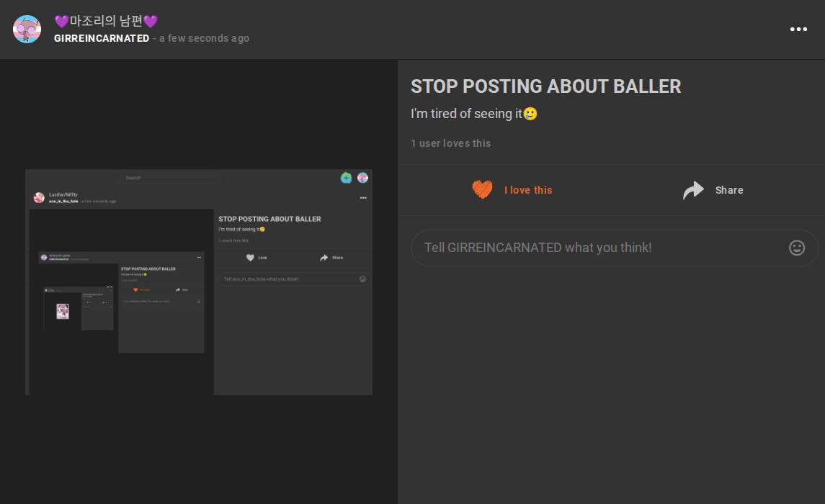Click the share arrow icon
Screen dimensions: 825x504
tap(693, 190)
